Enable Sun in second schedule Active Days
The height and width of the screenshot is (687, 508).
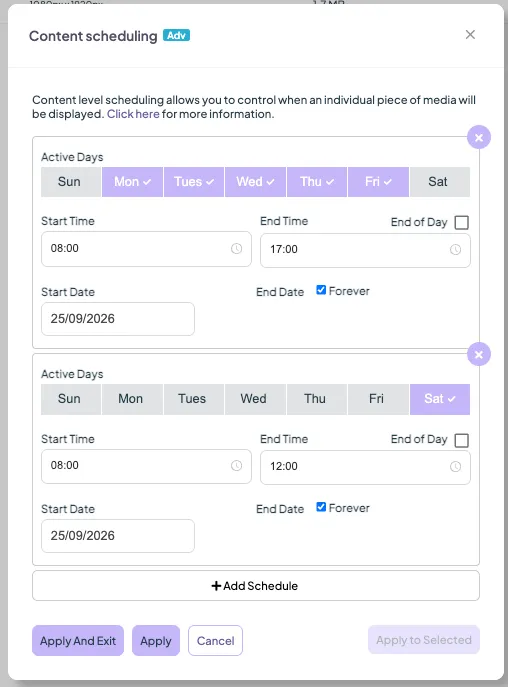coord(71,399)
